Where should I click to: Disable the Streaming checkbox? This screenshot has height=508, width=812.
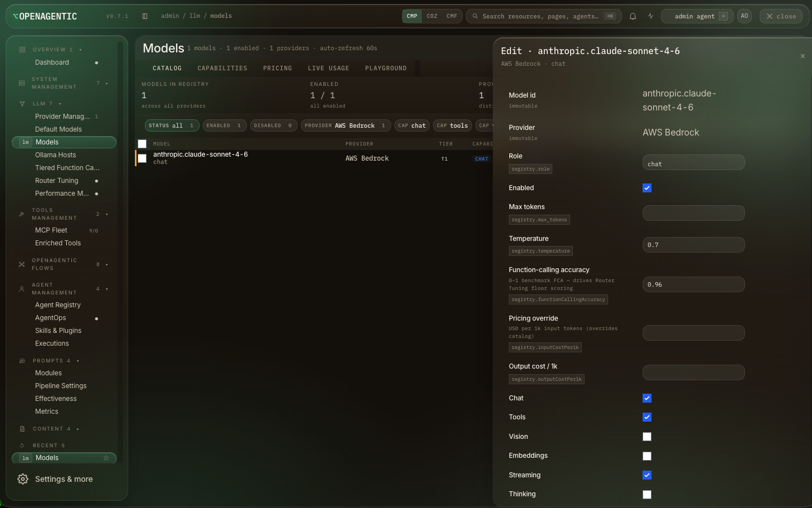point(647,475)
